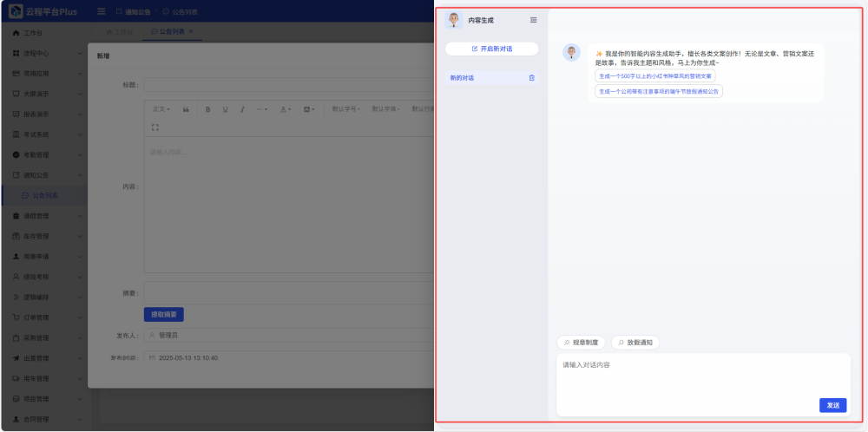
Task: Click the 标题 input field
Action: point(289,85)
